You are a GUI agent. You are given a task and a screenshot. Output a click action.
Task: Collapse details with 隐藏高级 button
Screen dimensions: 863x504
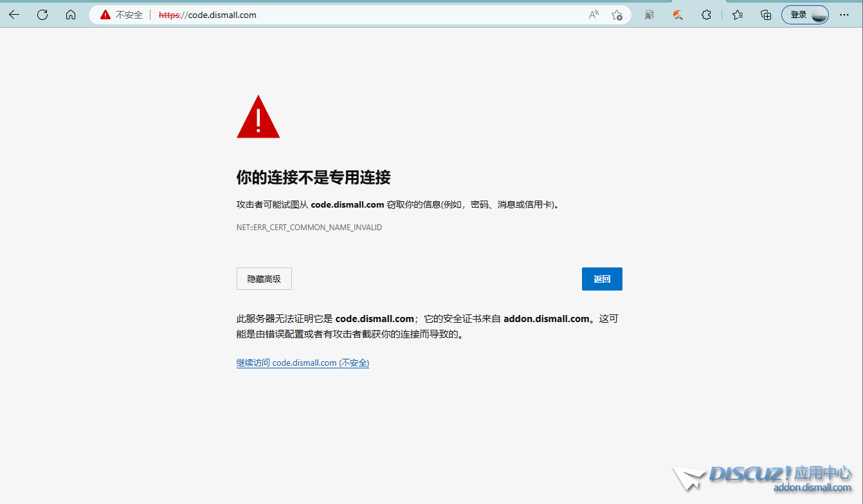click(264, 279)
